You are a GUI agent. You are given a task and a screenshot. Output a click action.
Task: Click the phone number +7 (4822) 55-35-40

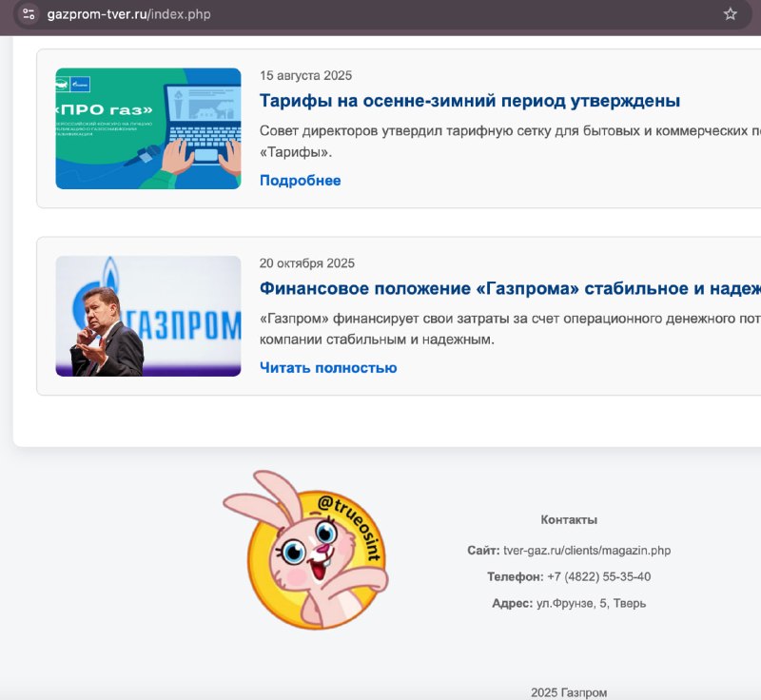[x=599, y=576]
